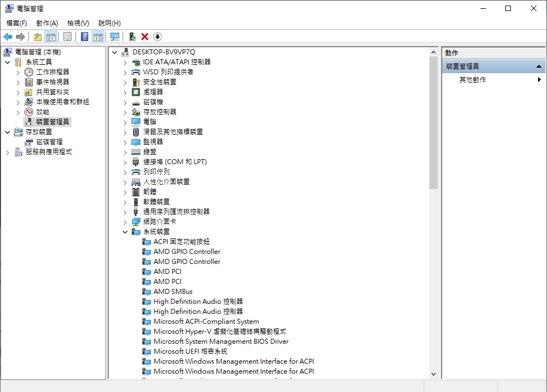Click the 網路介面卡 network adapter icon
Image resolution: width=547 pixels, height=392 pixels.
[x=136, y=222]
